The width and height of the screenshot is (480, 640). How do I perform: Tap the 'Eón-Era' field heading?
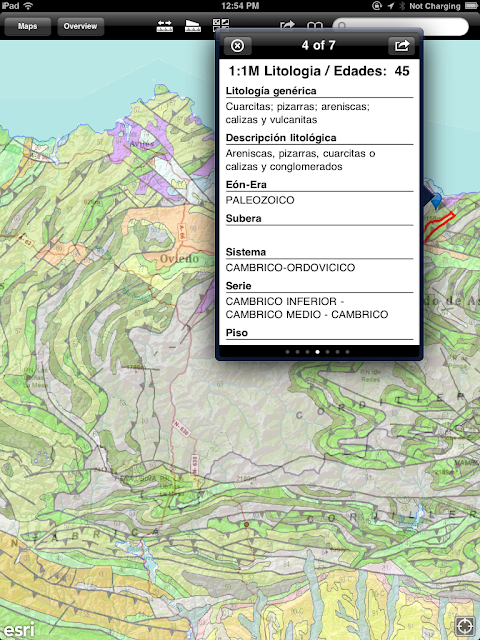tap(246, 184)
